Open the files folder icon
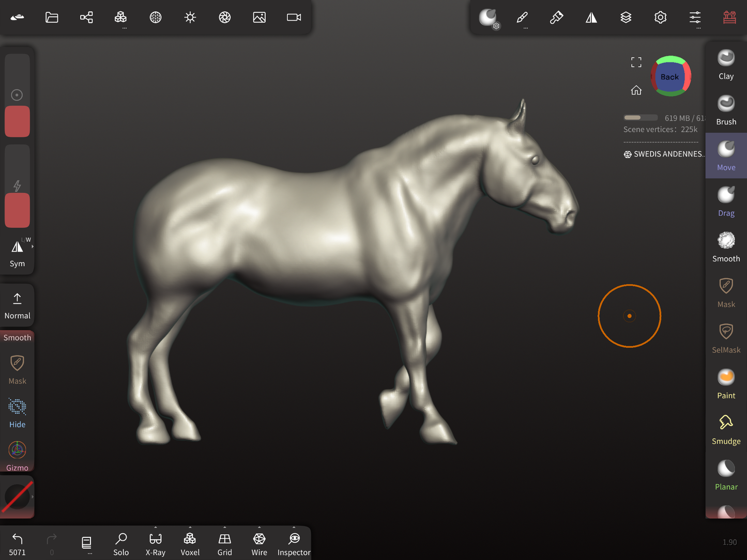 (52, 18)
